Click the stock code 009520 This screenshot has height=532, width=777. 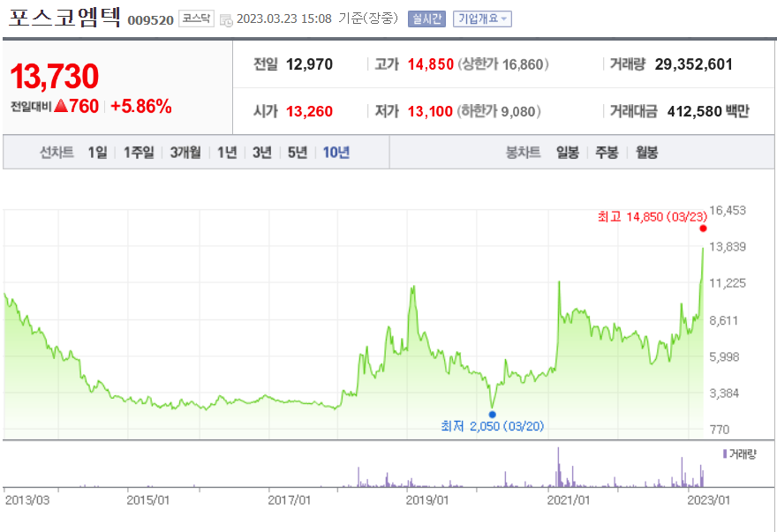pyautogui.click(x=151, y=20)
